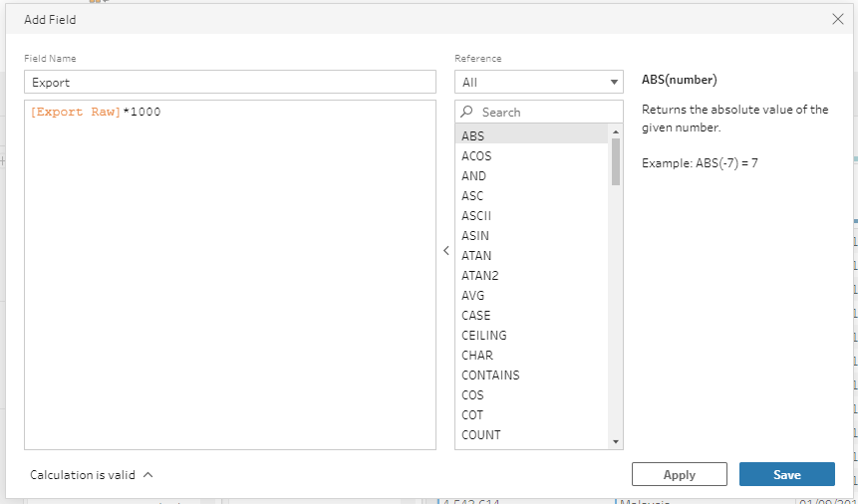Click the Save button
The width and height of the screenshot is (858, 504).
click(x=786, y=474)
